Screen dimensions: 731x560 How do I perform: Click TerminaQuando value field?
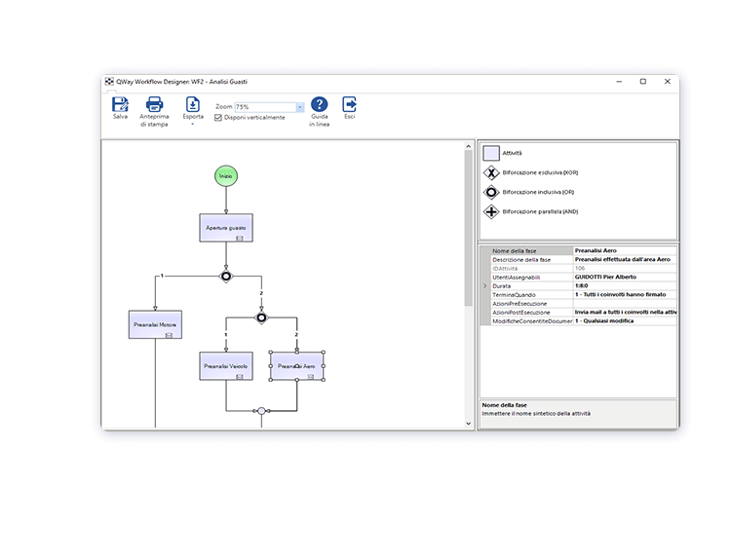pos(625,295)
